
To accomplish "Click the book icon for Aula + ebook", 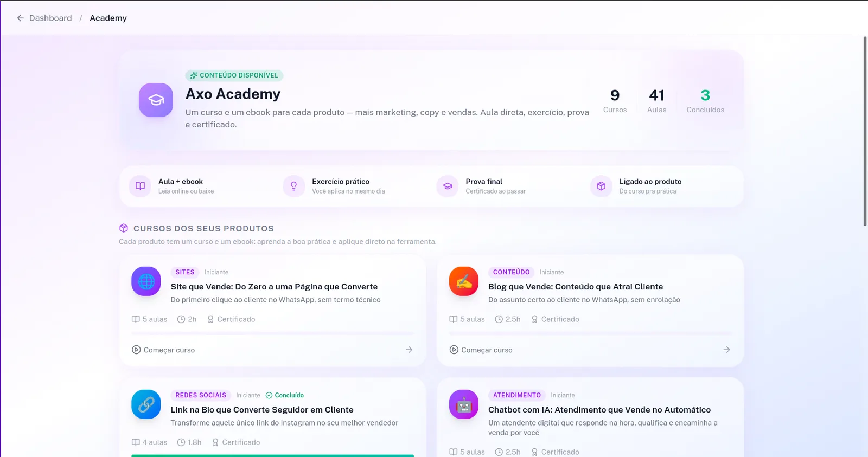I will (x=140, y=186).
